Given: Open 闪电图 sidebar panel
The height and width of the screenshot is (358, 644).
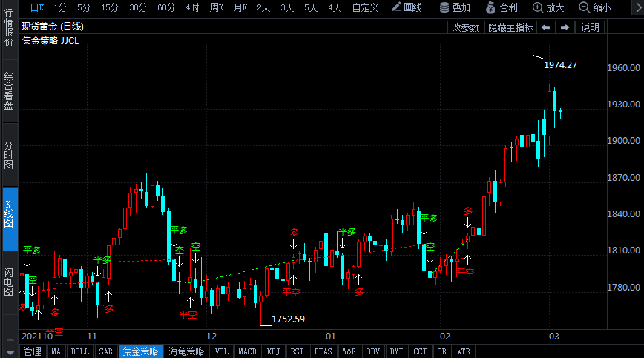Looking at the screenshot, I should click(9, 283).
